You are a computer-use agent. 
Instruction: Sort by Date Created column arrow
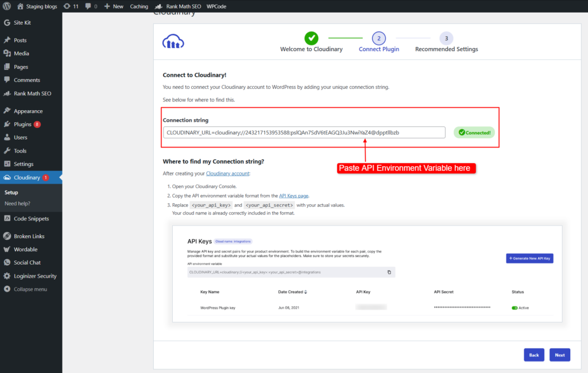305,292
